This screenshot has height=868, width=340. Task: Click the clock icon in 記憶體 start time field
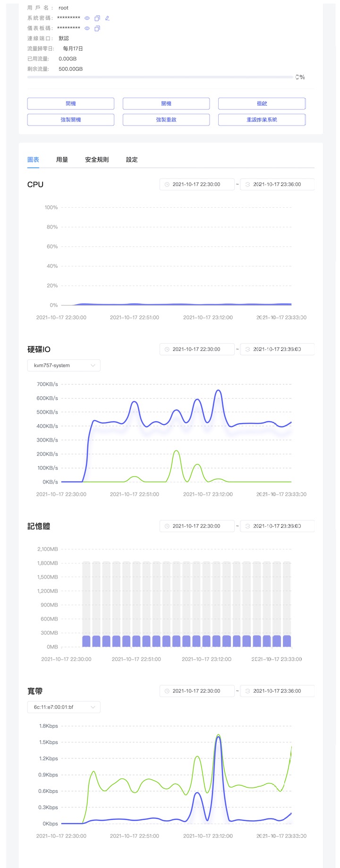[167, 526]
